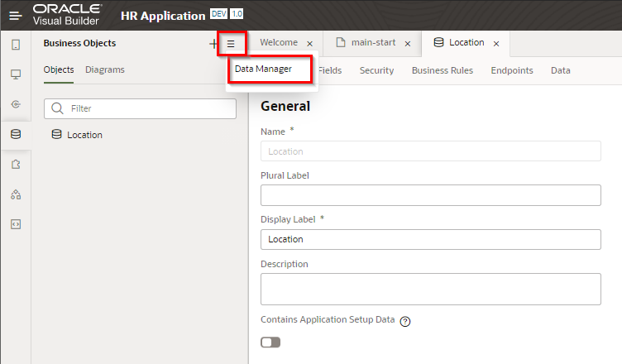622x364 pixels.
Task: Open Mobile Applications in the navigator
Action: tap(16, 45)
